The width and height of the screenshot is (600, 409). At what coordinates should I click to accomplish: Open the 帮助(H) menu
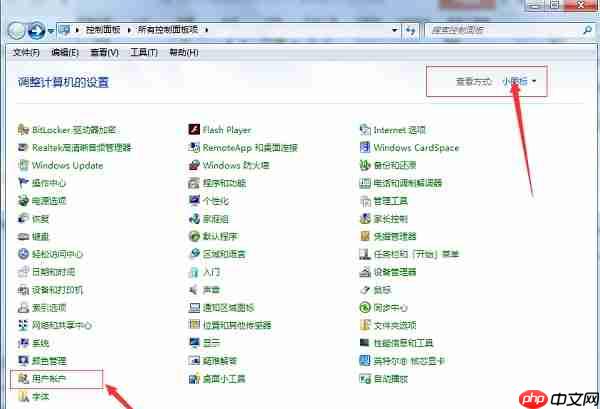point(184,52)
